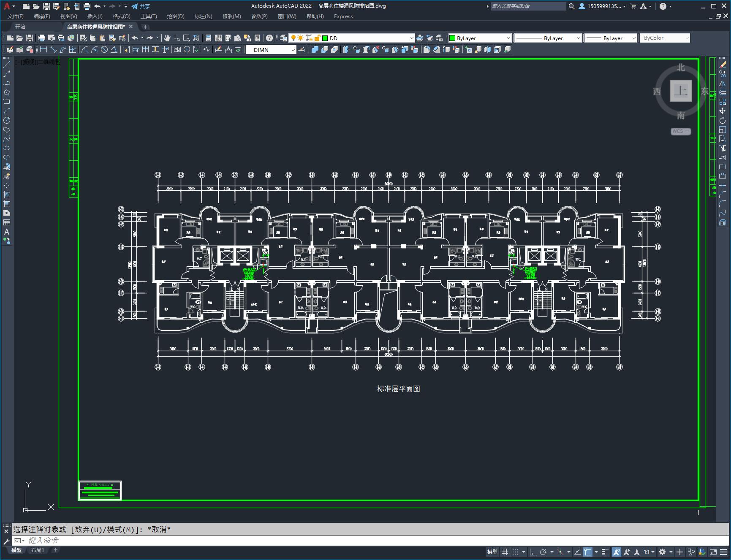The height and width of the screenshot is (560, 731).
Task: Click the 共享 share button
Action: click(x=141, y=6)
